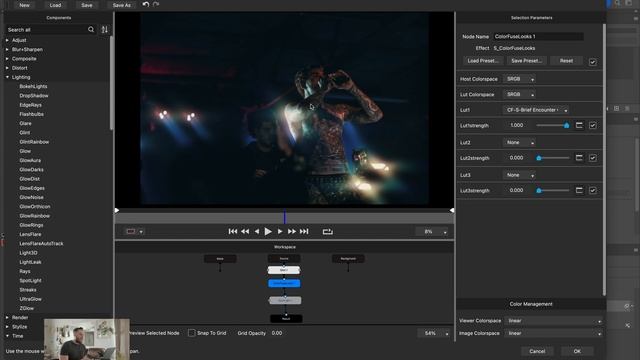Click the sort order icon beside search
This screenshot has width=640, height=360.
[104, 29]
